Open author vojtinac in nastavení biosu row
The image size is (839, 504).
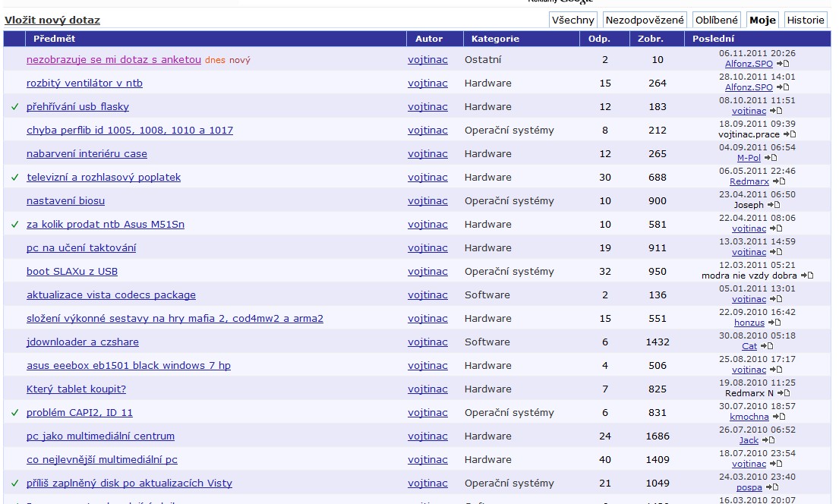pos(427,201)
